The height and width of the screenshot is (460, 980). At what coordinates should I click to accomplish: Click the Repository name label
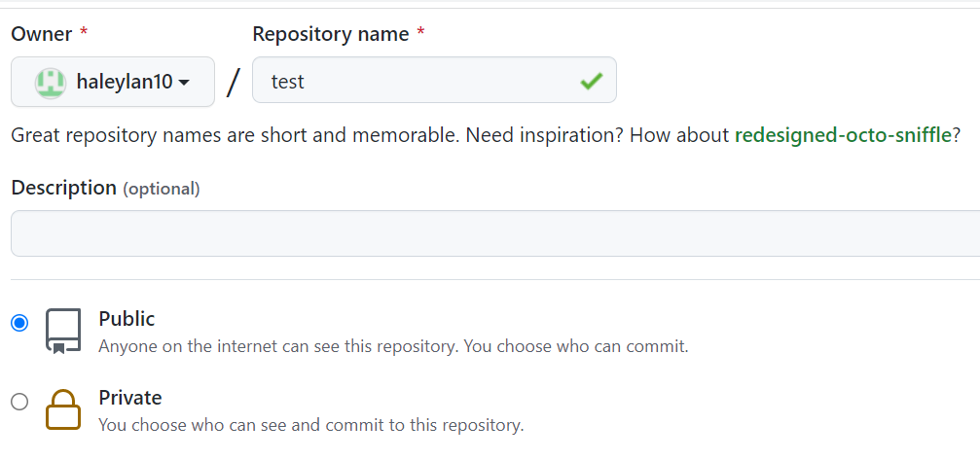coord(330,34)
